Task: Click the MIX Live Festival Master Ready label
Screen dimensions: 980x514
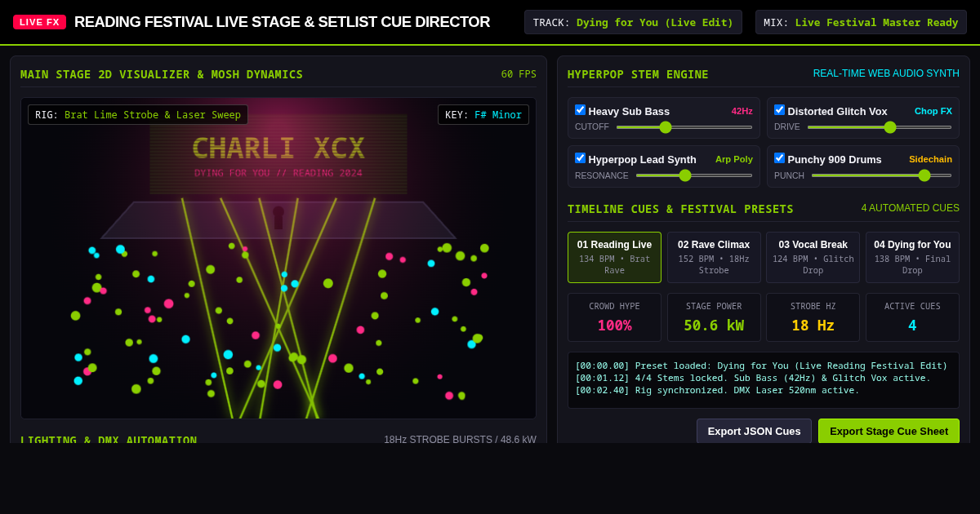Action: click(861, 22)
